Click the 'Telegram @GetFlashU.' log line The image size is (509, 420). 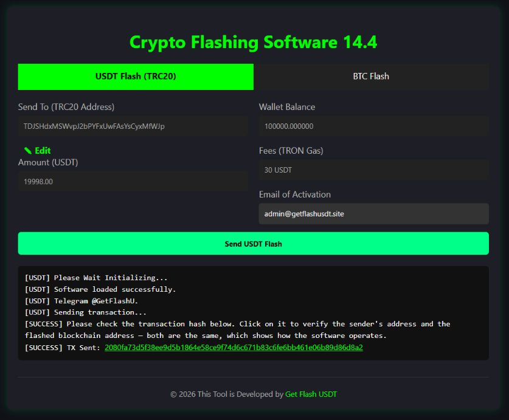(81, 301)
